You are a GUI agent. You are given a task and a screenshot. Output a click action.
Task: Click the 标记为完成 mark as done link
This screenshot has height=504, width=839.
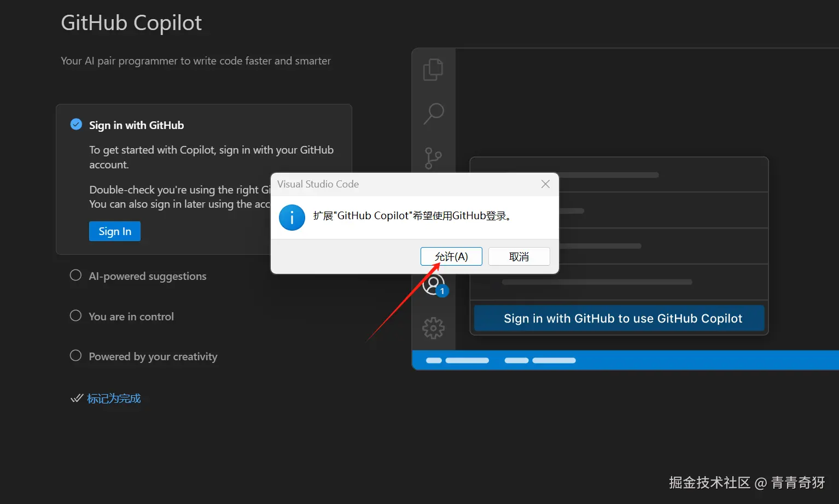[x=114, y=398]
